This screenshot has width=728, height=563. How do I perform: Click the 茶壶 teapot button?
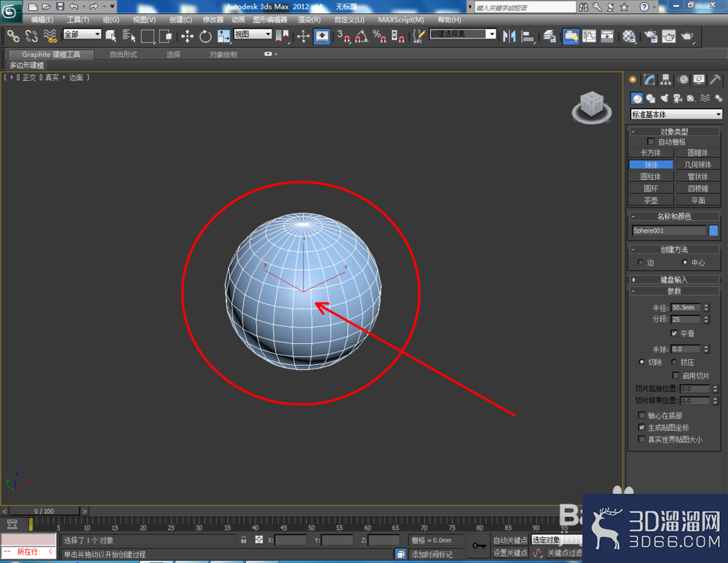(651, 201)
